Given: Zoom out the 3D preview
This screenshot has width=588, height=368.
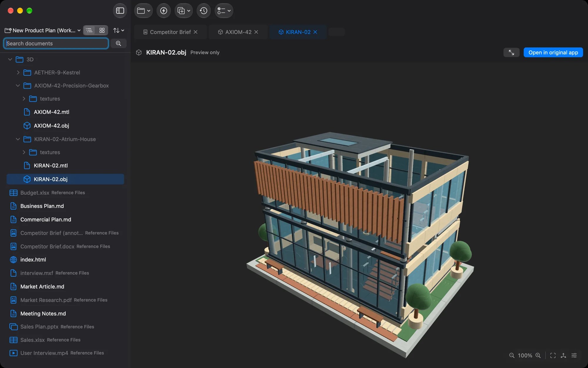Looking at the screenshot, I should (512, 355).
